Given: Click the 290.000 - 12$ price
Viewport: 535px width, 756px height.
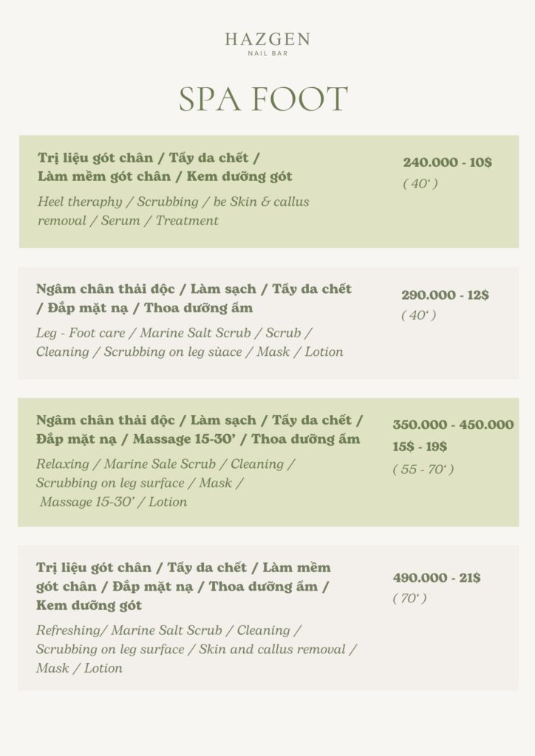Looking at the screenshot, I should pos(445,295).
